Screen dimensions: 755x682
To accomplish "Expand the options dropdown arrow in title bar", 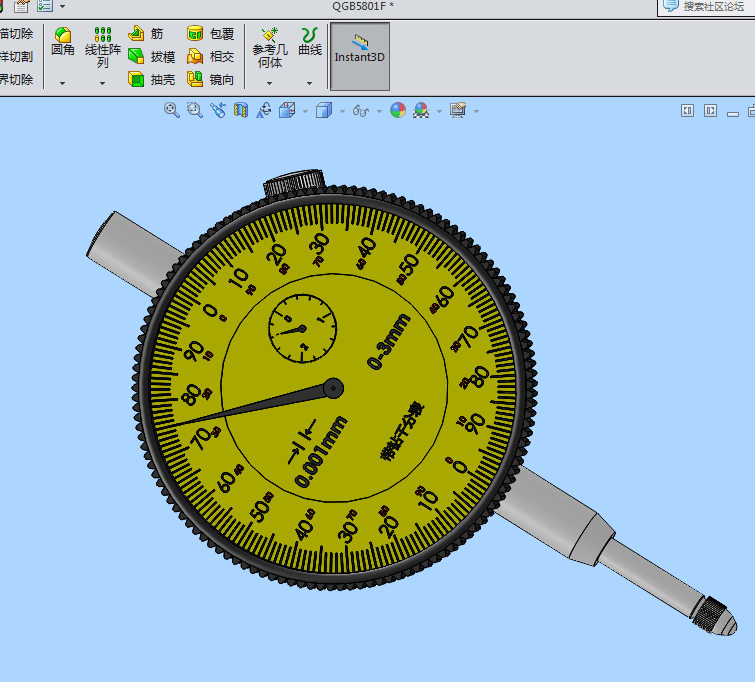I will (63, 7).
